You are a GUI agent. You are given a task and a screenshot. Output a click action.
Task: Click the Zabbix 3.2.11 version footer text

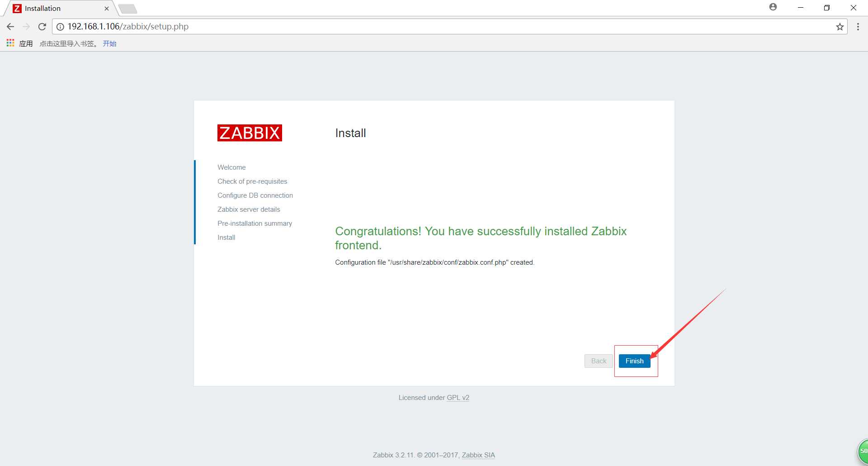click(393, 455)
